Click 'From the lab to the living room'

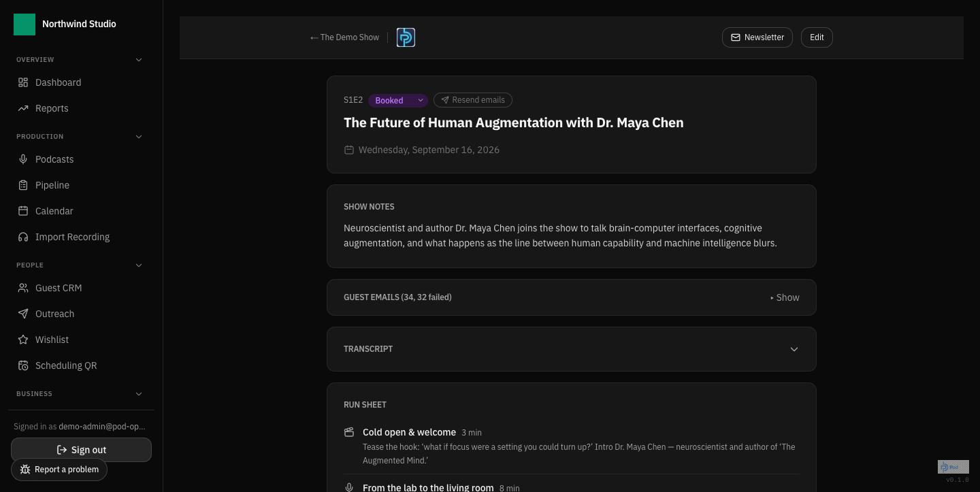(x=428, y=487)
